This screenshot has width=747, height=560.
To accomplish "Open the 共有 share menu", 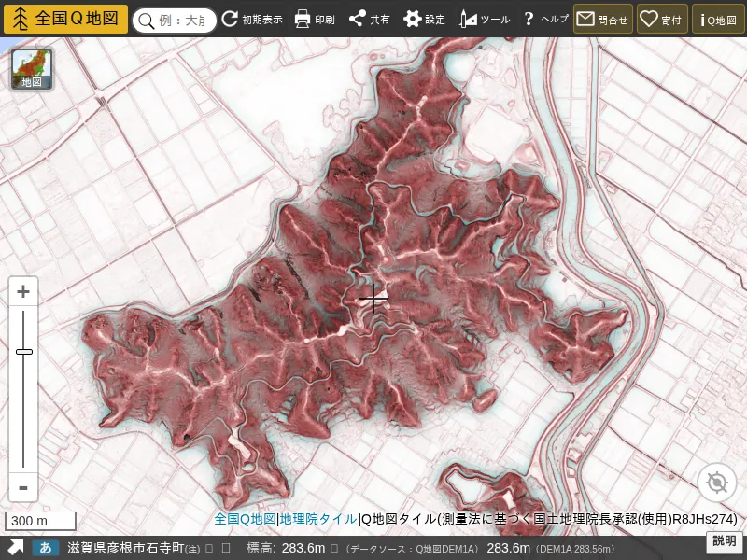I will click(x=369, y=19).
